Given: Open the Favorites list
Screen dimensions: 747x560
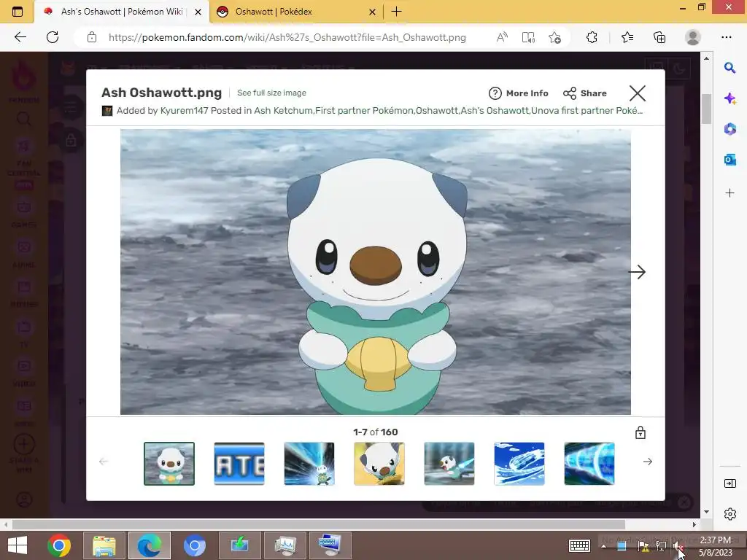Looking at the screenshot, I should click(x=627, y=37).
